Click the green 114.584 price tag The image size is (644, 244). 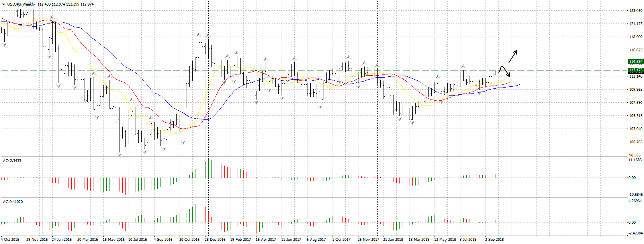(635, 62)
